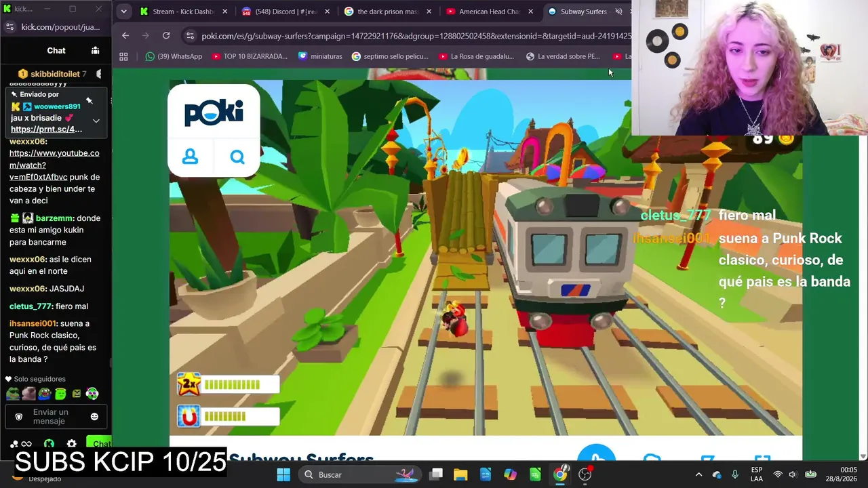868x488 pixels.
Task: Click the microphone tray icon
Action: point(734,474)
